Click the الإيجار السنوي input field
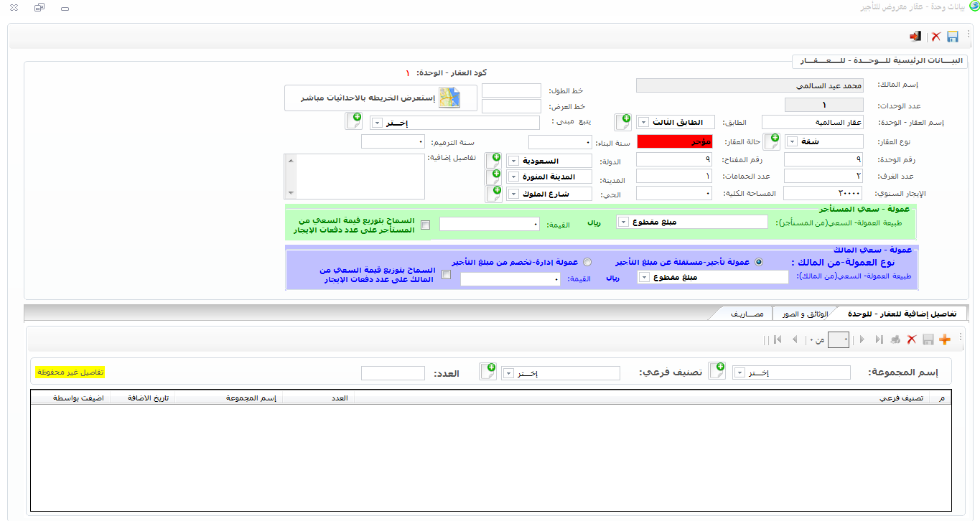Viewport: 980px width, 521px height. pos(823,194)
